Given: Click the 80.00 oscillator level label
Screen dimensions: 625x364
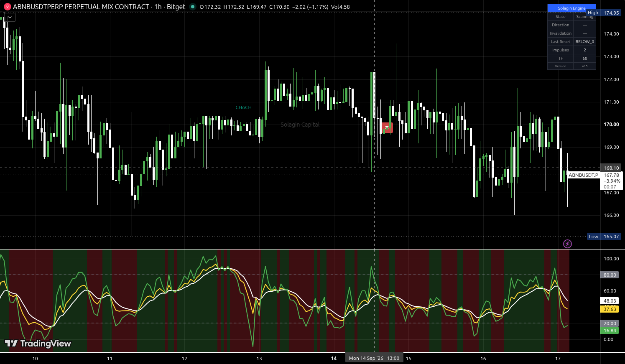Looking at the screenshot, I should pos(610,275).
